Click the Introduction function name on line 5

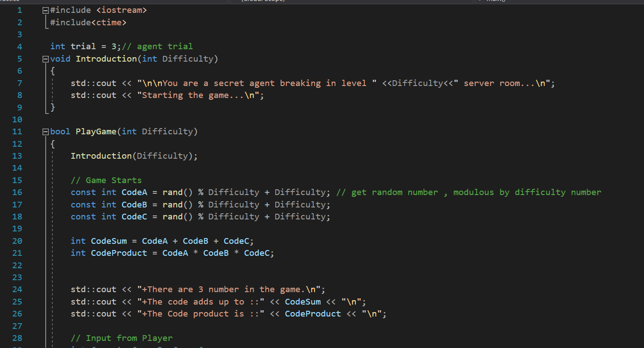(x=106, y=59)
